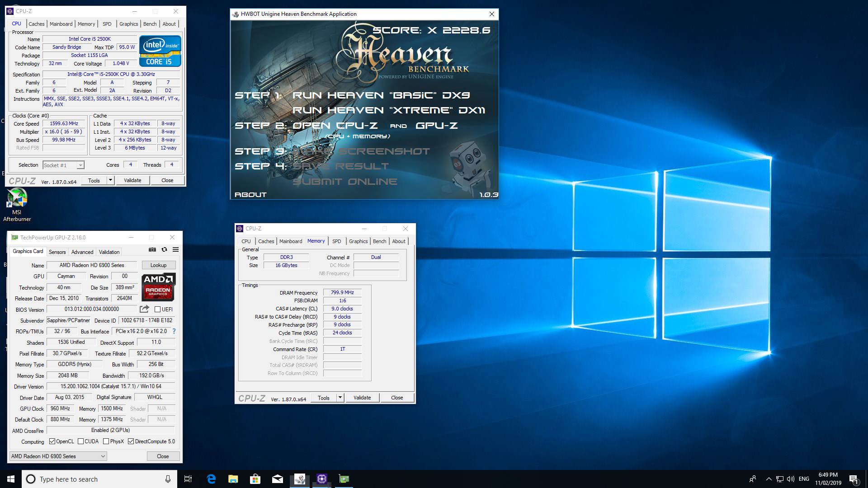Open GPU-Z hamburger menu icon
The image size is (868, 488).
176,249
